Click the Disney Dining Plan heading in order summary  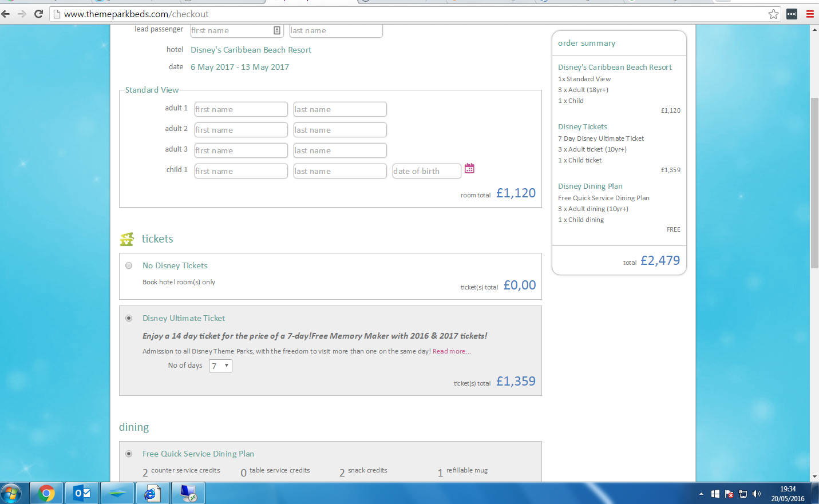click(x=590, y=186)
